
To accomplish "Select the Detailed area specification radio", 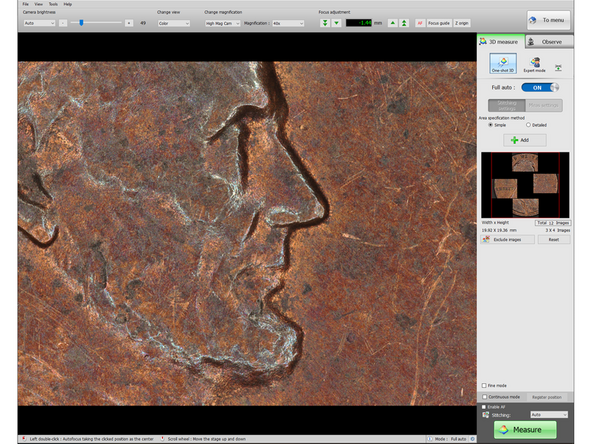I will [x=528, y=125].
